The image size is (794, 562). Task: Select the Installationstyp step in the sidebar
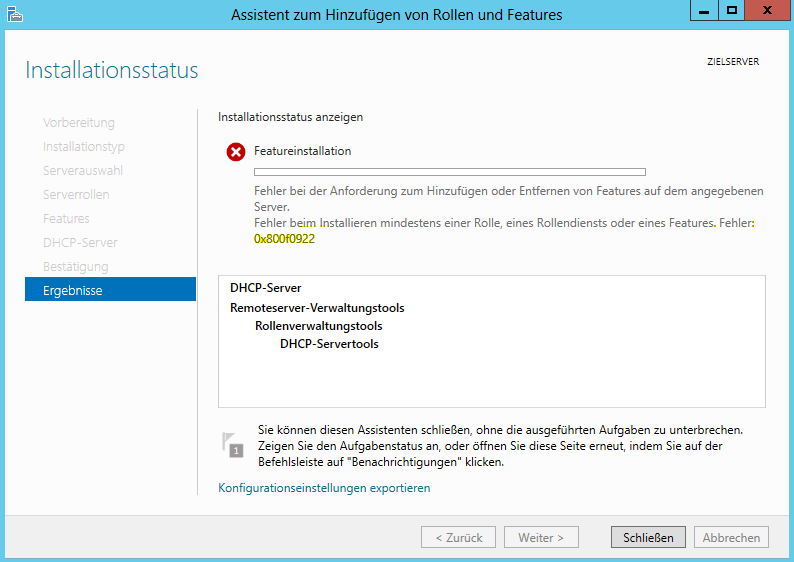click(x=84, y=147)
